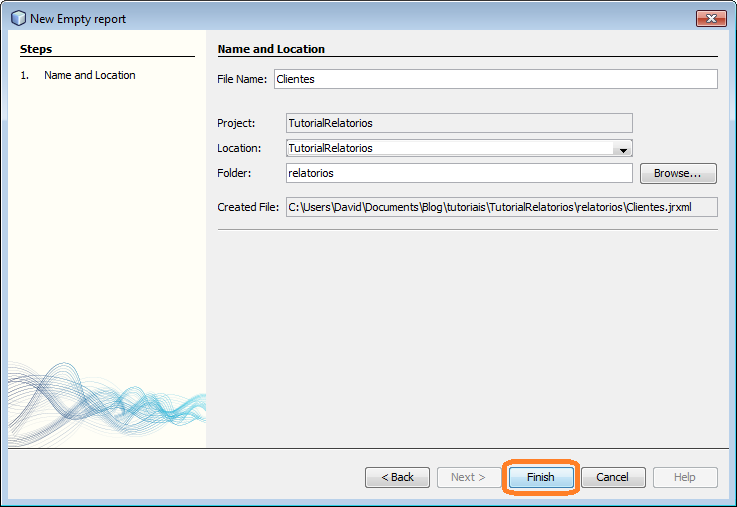Click the Steps heading in left panel
This screenshot has width=737, height=507.
coord(36,49)
